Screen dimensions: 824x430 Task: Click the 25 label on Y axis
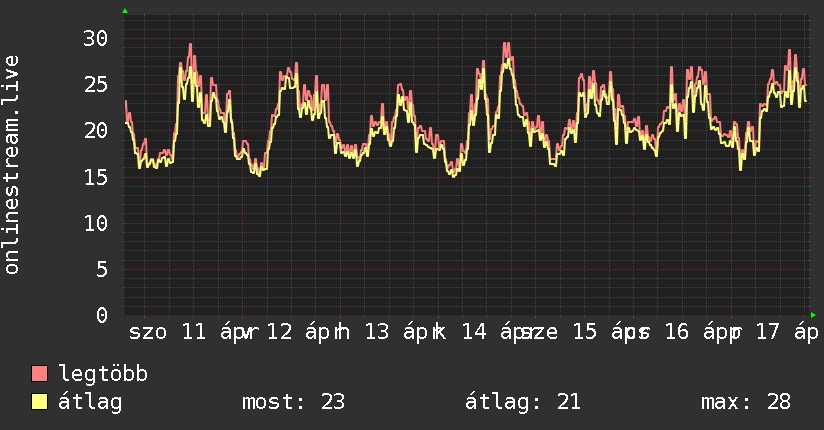click(96, 85)
